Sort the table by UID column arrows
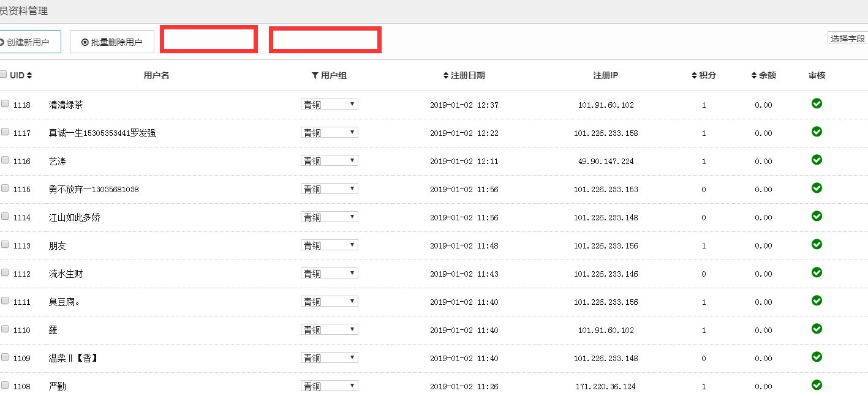 click(29, 75)
